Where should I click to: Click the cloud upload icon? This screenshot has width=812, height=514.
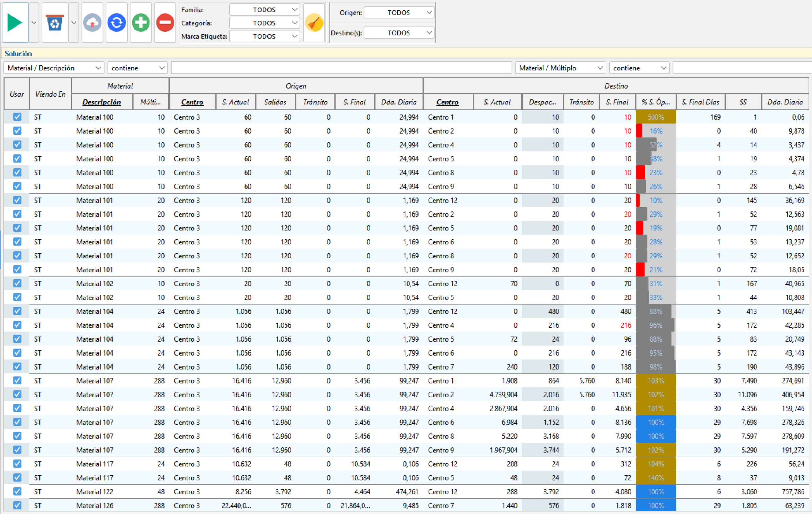click(92, 23)
